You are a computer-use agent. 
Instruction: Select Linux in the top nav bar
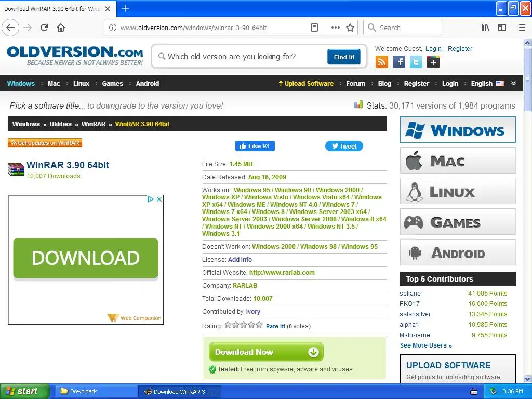[82, 84]
